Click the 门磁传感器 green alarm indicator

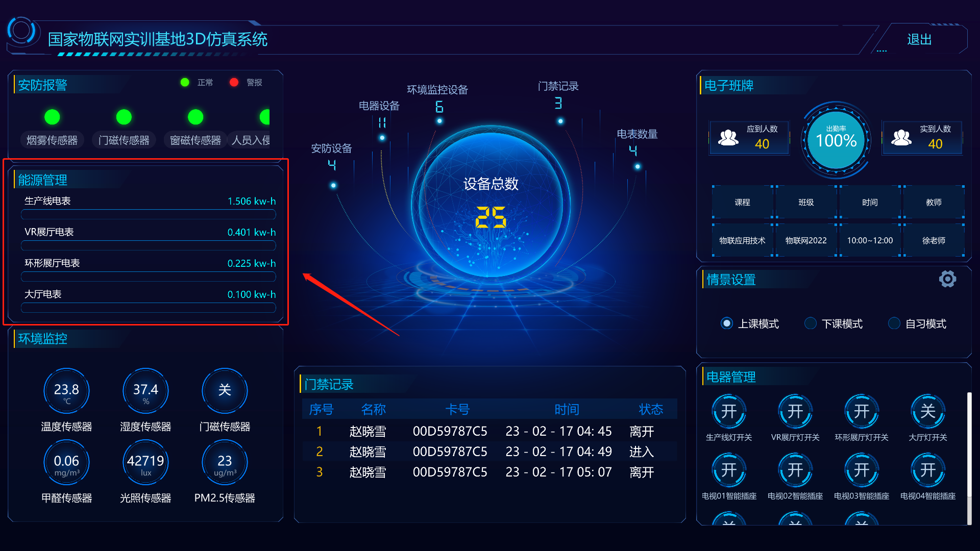click(x=124, y=117)
